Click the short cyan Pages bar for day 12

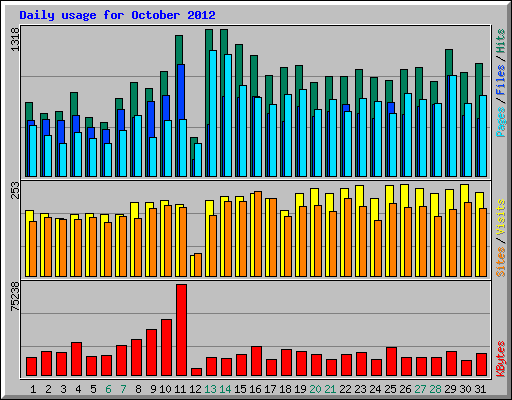198,160
